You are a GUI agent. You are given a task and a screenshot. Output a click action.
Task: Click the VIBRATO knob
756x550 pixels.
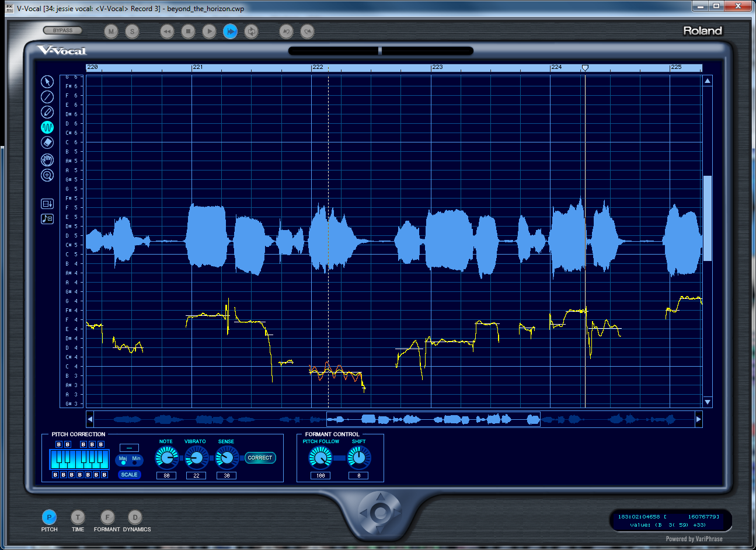197,458
